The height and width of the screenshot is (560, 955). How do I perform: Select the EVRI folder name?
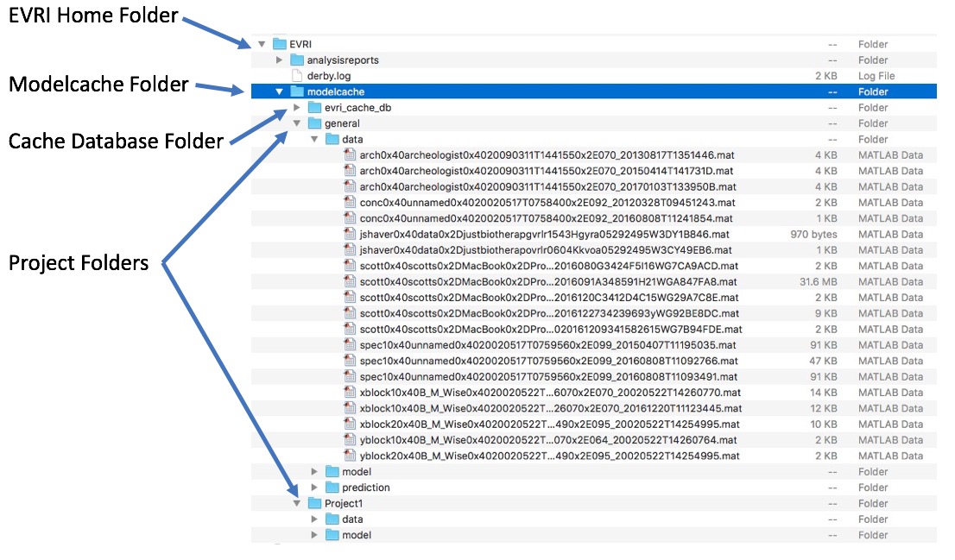pyautogui.click(x=300, y=44)
